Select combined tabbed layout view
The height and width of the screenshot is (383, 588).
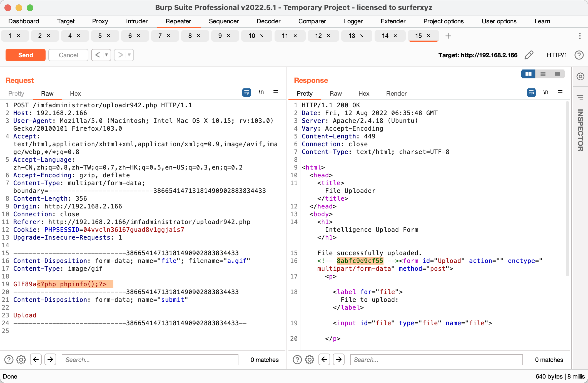[557, 74]
